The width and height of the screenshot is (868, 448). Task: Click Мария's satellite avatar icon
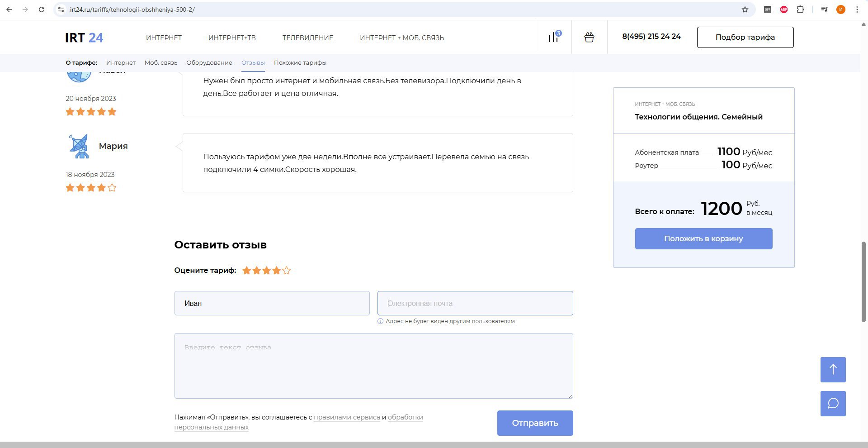coord(79,146)
